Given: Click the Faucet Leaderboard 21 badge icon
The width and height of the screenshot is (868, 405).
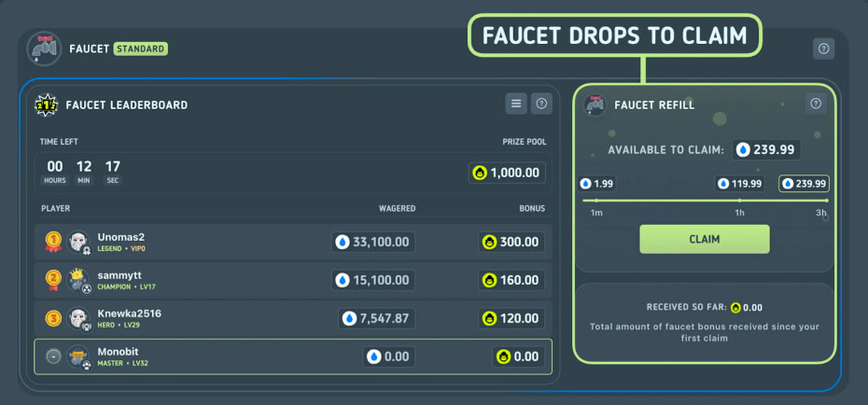Looking at the screenshot, I should click(46, 105).
